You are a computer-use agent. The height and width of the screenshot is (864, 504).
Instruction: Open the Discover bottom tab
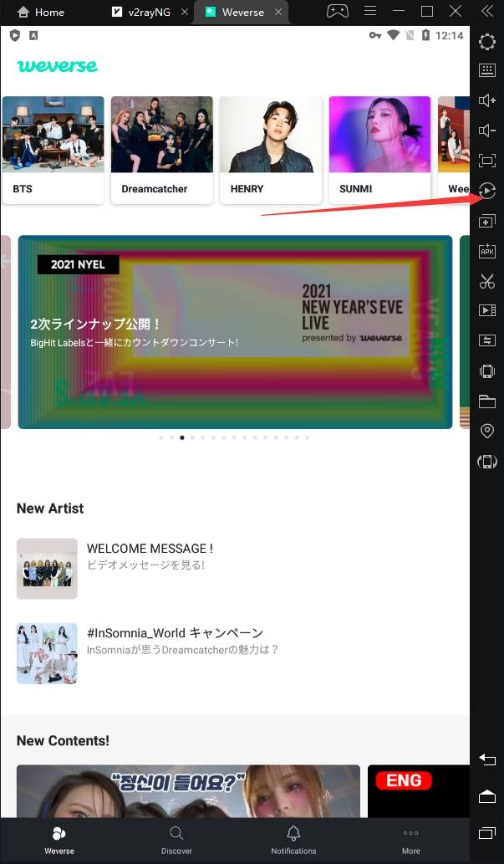(176, 840)
